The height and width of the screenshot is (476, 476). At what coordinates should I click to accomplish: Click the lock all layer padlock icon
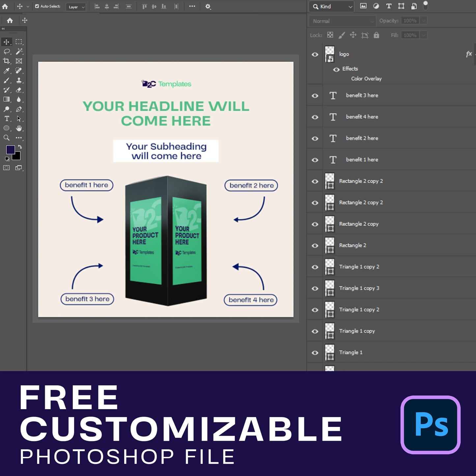tap(376, 35)
